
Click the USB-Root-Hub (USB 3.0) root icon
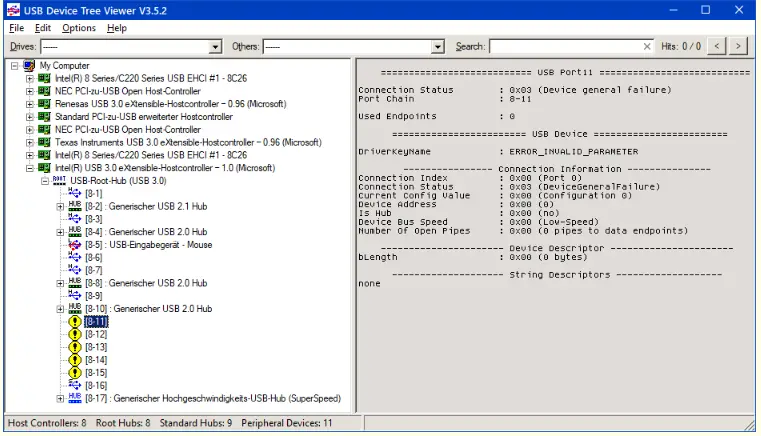click(59, 181)
